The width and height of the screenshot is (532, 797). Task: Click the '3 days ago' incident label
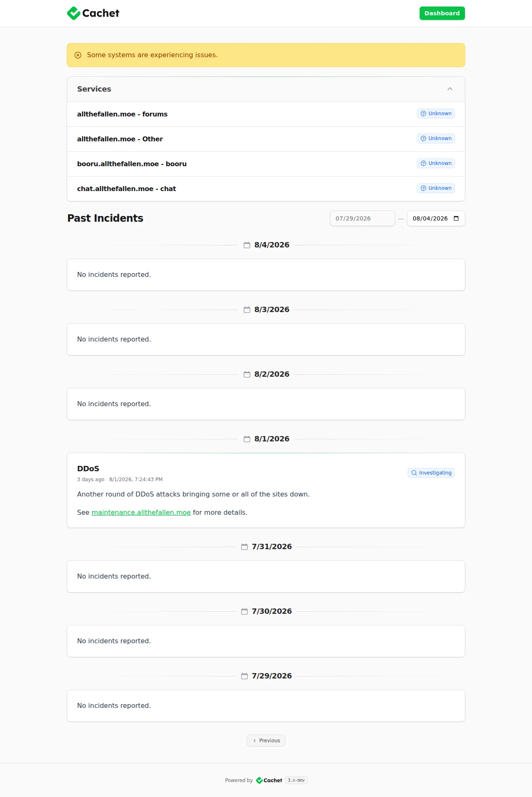coord(91,480)
